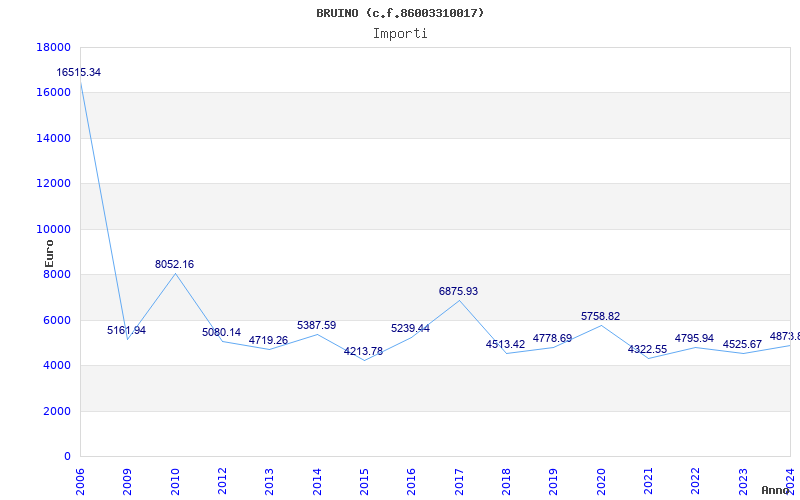This screenshot has height=500, width=800.
Task: Click y-axis tick 10000
Action: click(53, 230)
